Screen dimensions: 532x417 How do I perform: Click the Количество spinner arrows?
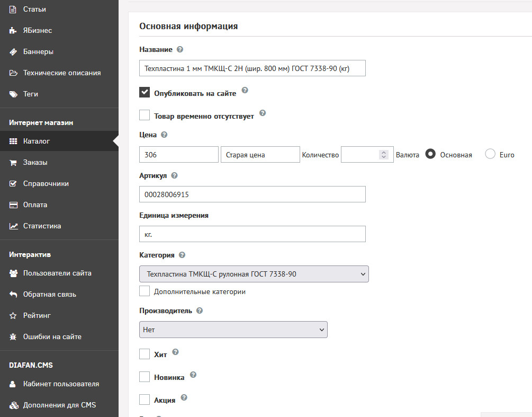click(384, 155)
